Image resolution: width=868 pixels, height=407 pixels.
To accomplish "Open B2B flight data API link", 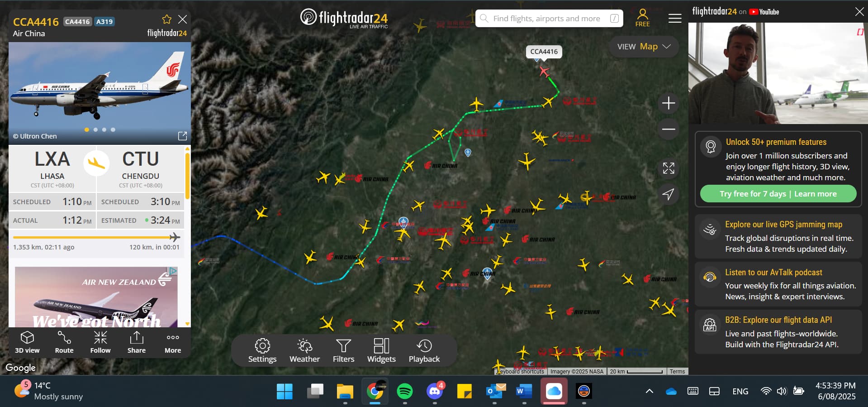I will coord(778,332).
